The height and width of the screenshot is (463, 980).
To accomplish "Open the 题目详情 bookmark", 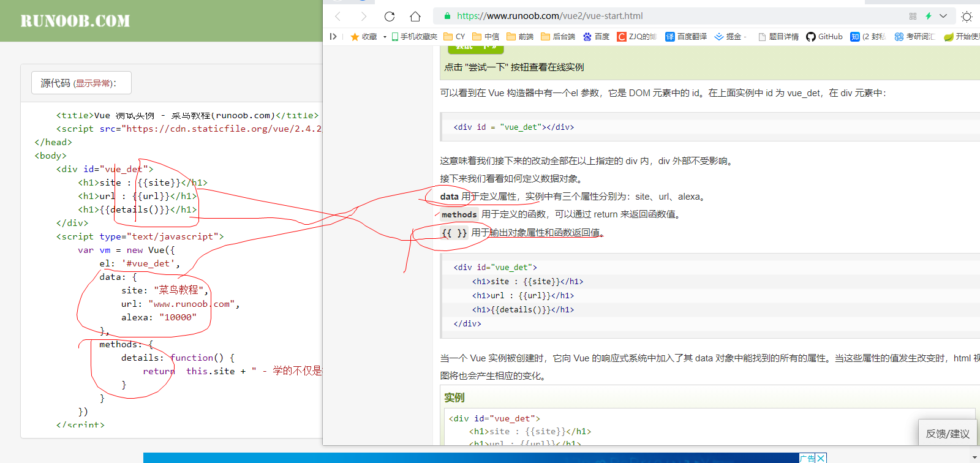I will click(778, 37).
